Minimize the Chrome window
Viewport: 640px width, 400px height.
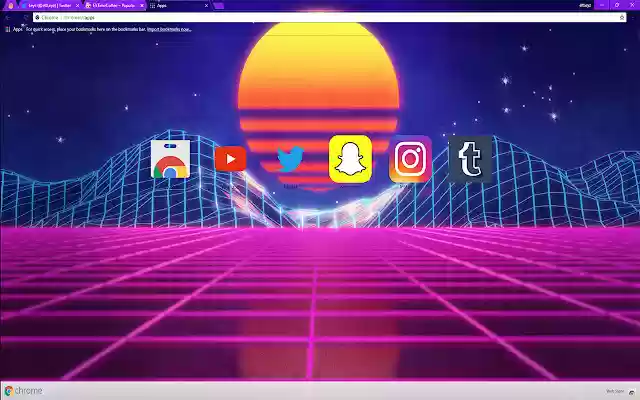[602, 5]
